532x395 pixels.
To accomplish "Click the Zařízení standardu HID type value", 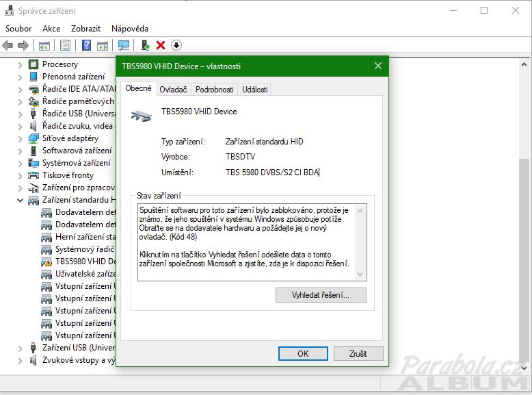I will (x=265, y=142).
